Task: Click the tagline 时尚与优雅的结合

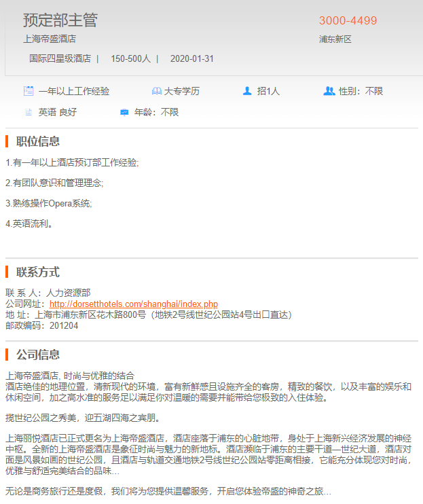Action: (99, 376)
